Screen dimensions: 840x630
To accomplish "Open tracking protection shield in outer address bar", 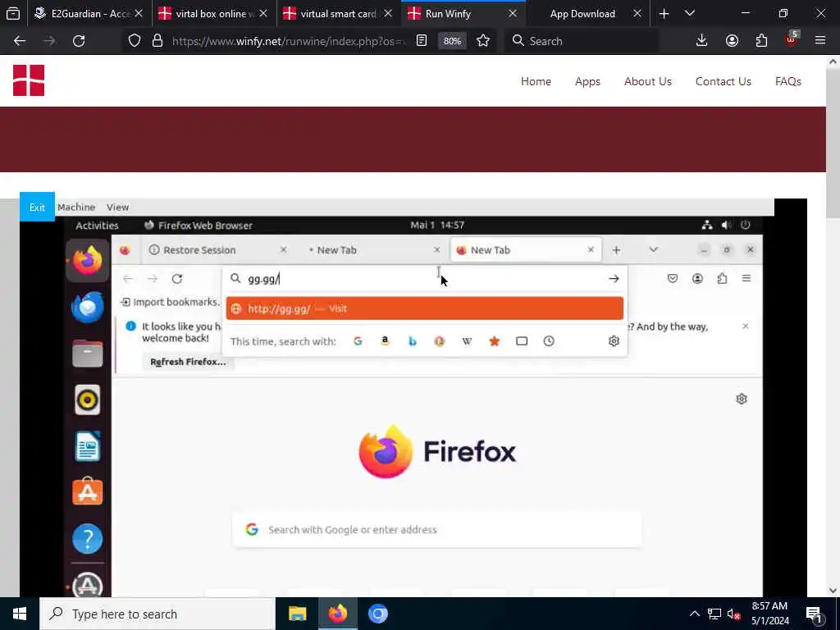I will [135, 41].
